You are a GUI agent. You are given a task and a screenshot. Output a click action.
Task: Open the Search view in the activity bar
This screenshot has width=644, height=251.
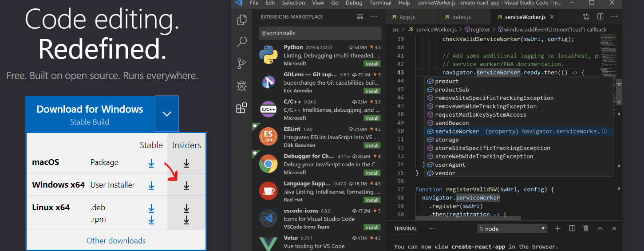242,42
